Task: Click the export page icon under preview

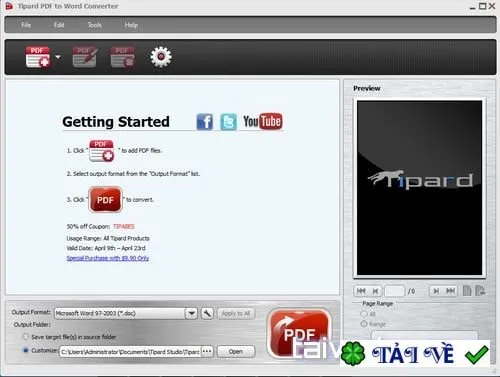Action: (x=480, y=291)
